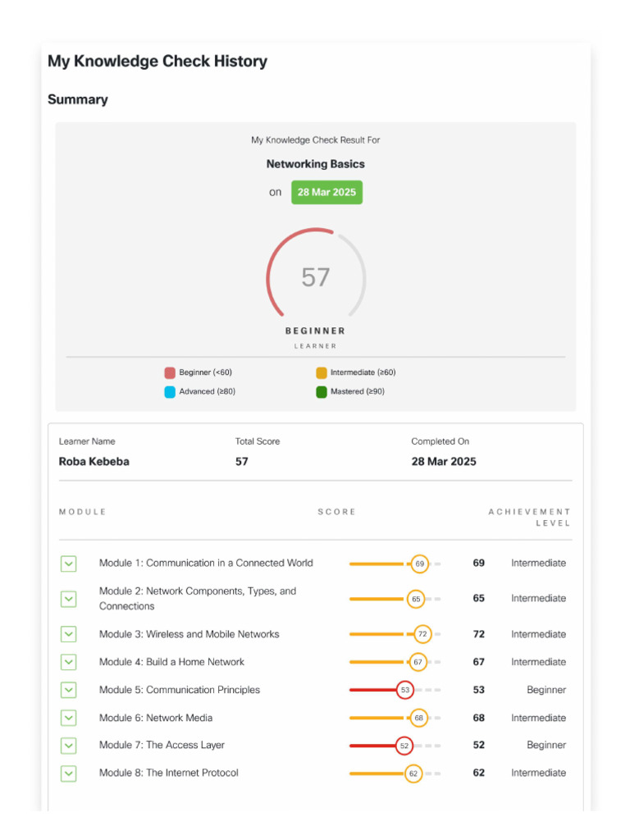Click the Mastered green legend swatch

pyautogui.click(x=322, y=392)
